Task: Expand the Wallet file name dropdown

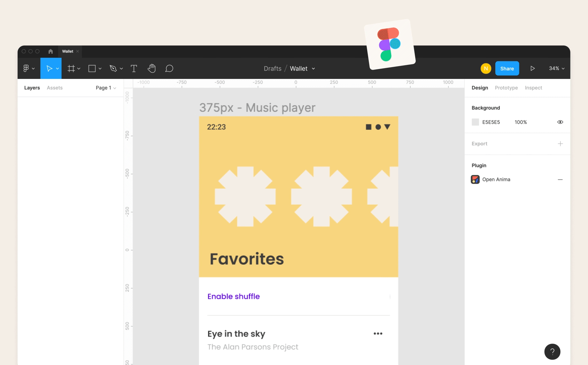Action: (x=313, y=69)
